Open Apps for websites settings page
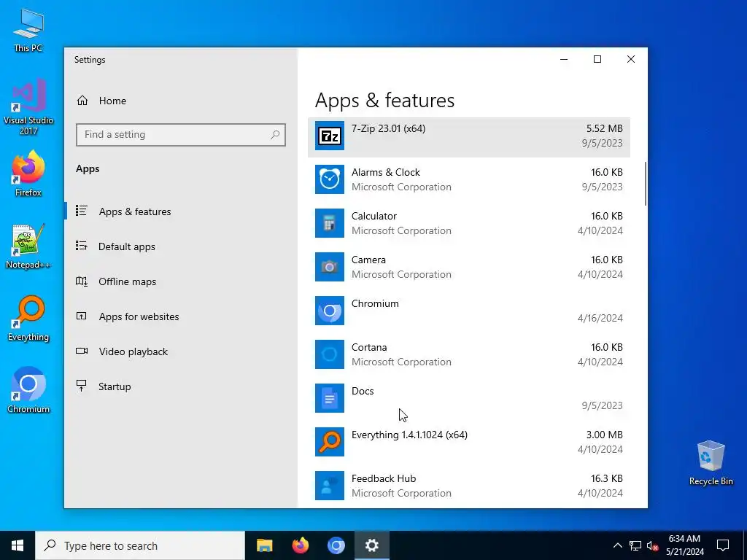The width and height of the screenshot is (747, 560). coord(139,316)
